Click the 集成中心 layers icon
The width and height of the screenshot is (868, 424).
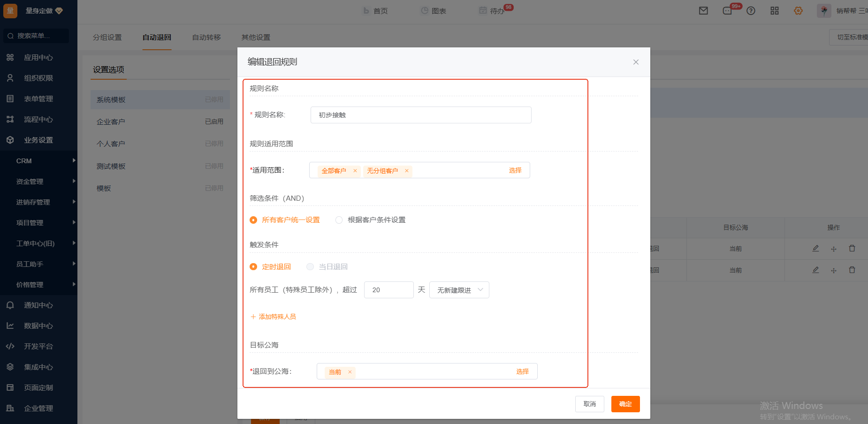pyautogui.click(x=10, y=367)
